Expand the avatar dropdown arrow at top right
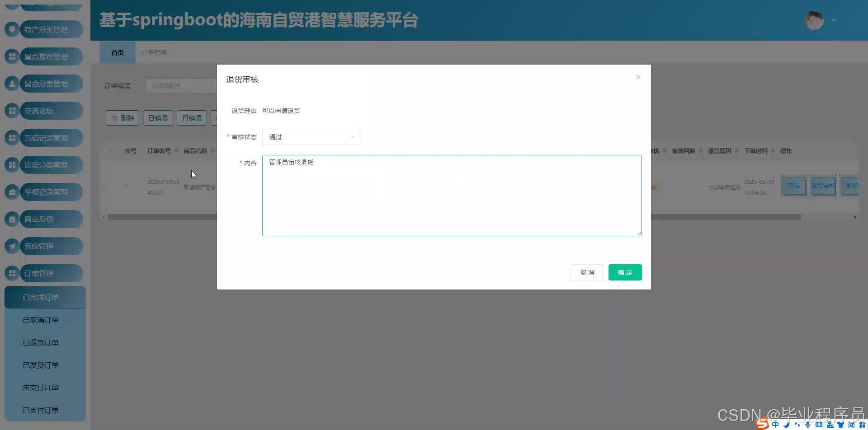Viewport: 868px width, 430px height. 833,20
